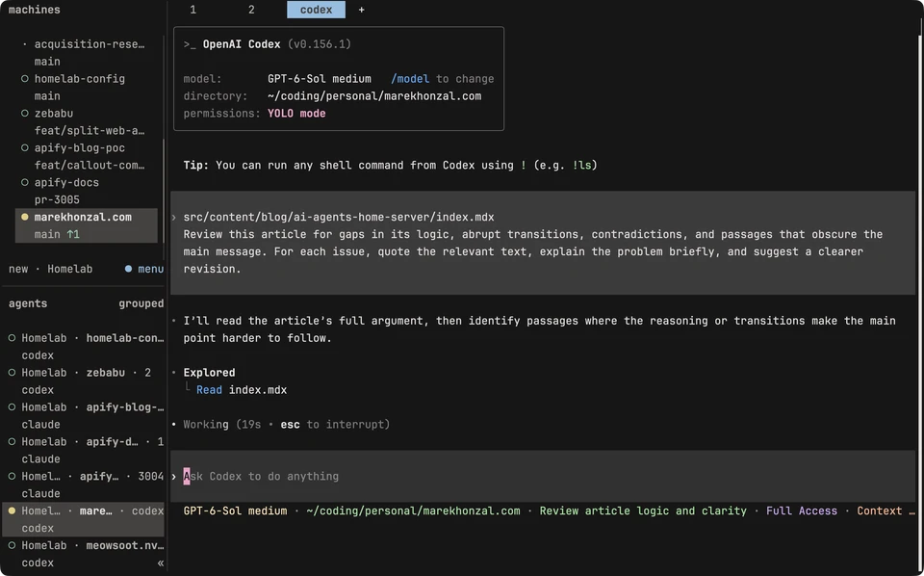Click index.mdx file name under Explored

(x=258, y=390)
